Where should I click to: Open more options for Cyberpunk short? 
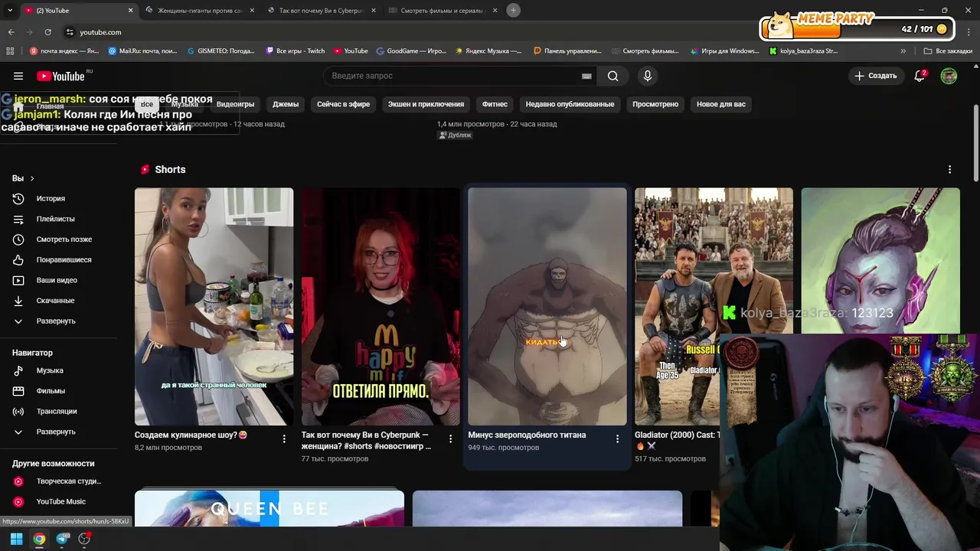point(450,439)
